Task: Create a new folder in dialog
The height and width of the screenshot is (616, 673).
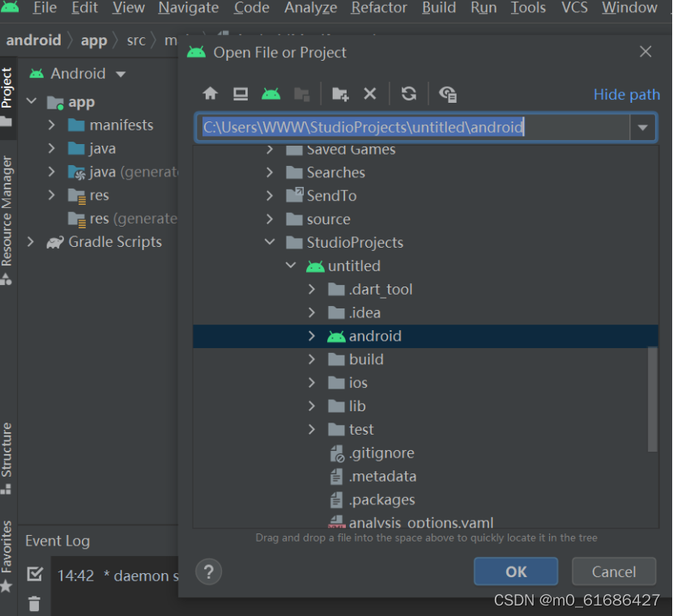Action: click(340, 94)
